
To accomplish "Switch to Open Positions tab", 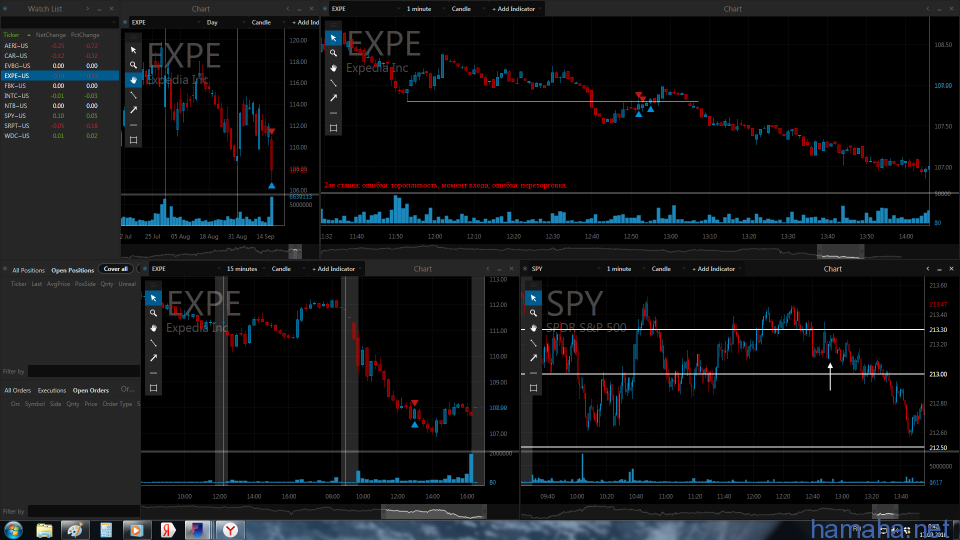I will (72, 270).
